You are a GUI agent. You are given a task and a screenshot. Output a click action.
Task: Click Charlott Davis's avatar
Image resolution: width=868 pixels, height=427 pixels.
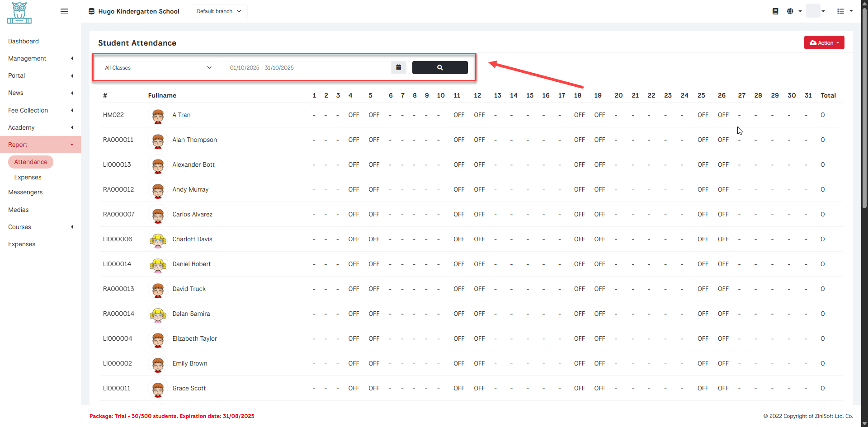[158, 239]
